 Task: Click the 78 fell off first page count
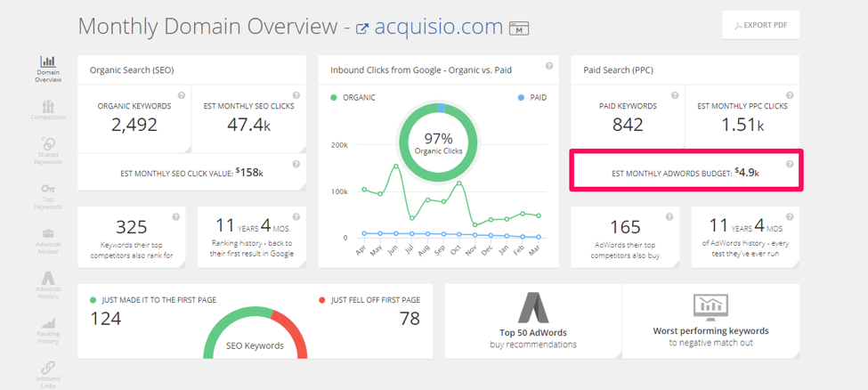pyautogui.click(x=410, y=319)
